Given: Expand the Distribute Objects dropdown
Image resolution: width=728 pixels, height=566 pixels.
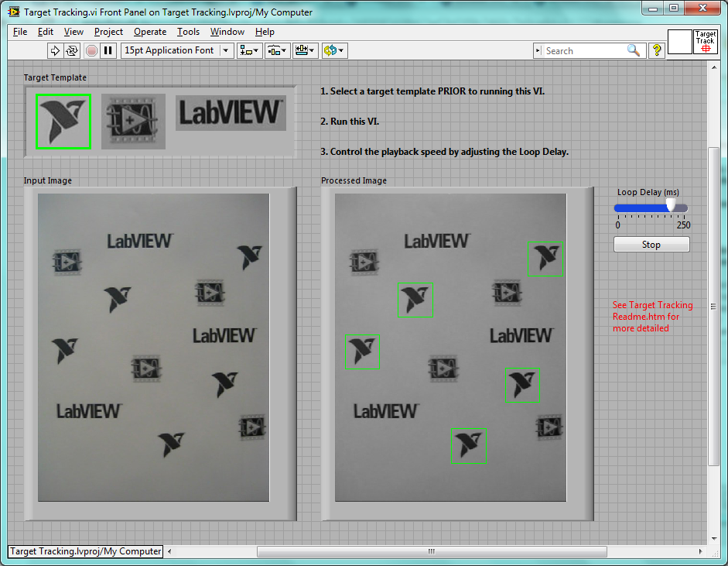Looking at the screenshot, I should (x=278, y=50).
